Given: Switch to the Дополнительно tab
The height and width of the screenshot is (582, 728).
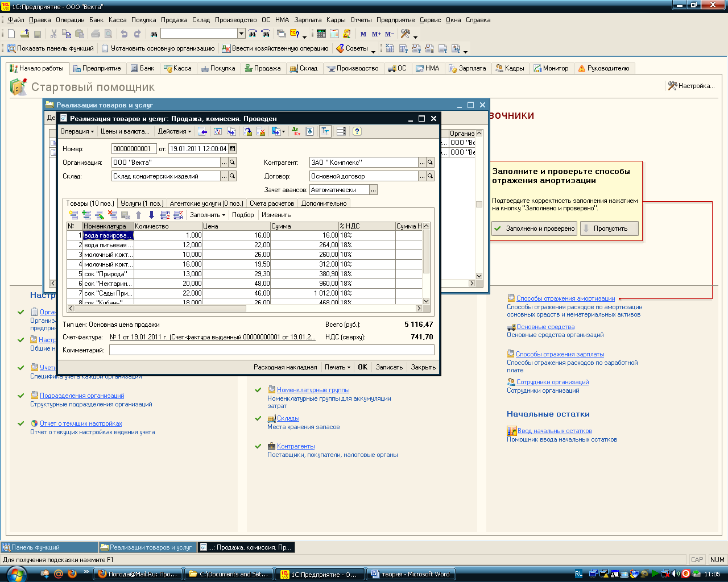Looking at the screenshot, I should (324, 203).
